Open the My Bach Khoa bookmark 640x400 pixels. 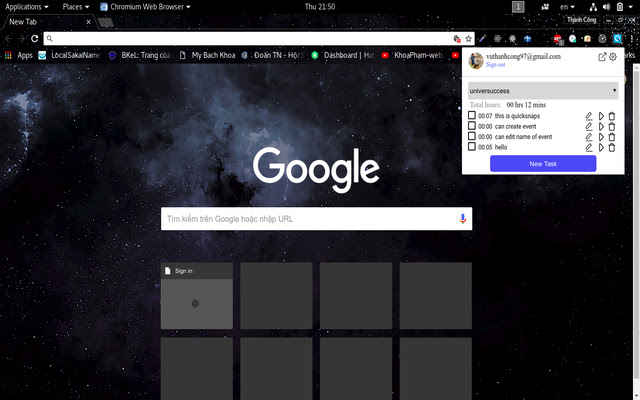[x=207, y=55]
